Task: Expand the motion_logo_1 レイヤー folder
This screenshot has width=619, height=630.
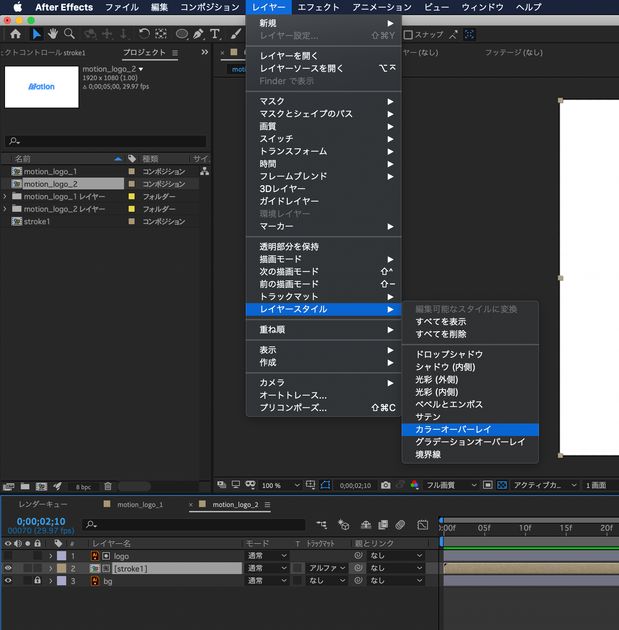Action: (x=5, y=196)
